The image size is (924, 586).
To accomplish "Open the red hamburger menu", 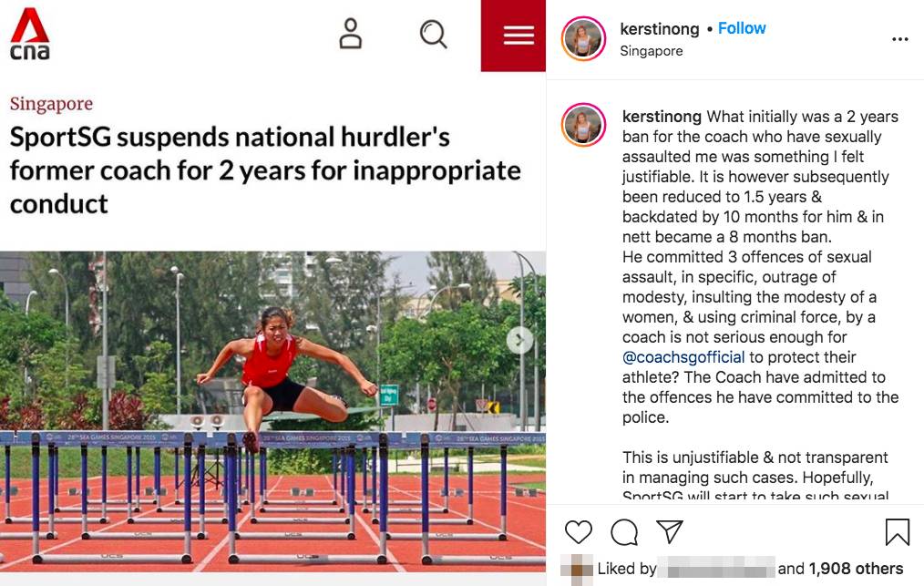I will tap(518, 36).
